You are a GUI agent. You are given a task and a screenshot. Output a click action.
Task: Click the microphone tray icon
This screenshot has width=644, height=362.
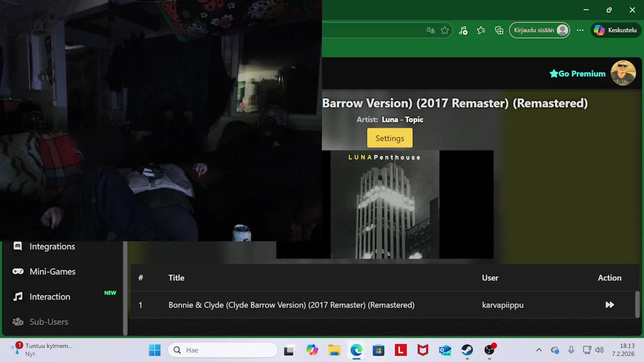(x=571, y=350)
